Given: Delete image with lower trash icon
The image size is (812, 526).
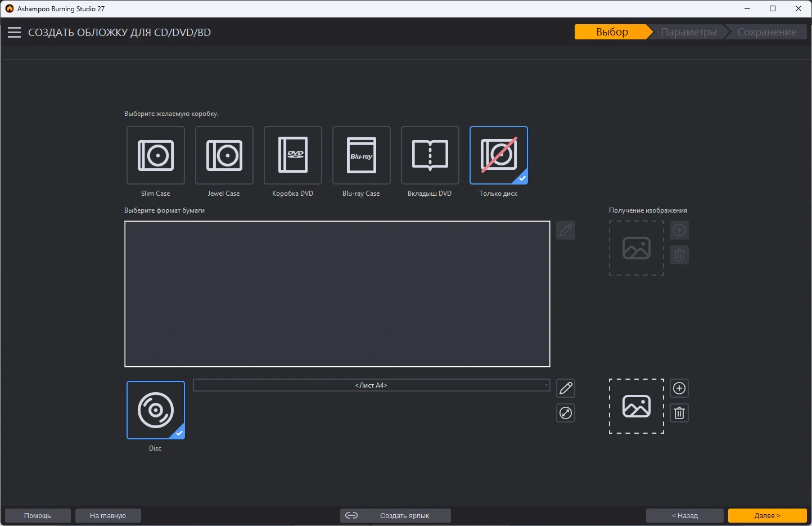Looking at the screenshot, I should coord(679,413).
